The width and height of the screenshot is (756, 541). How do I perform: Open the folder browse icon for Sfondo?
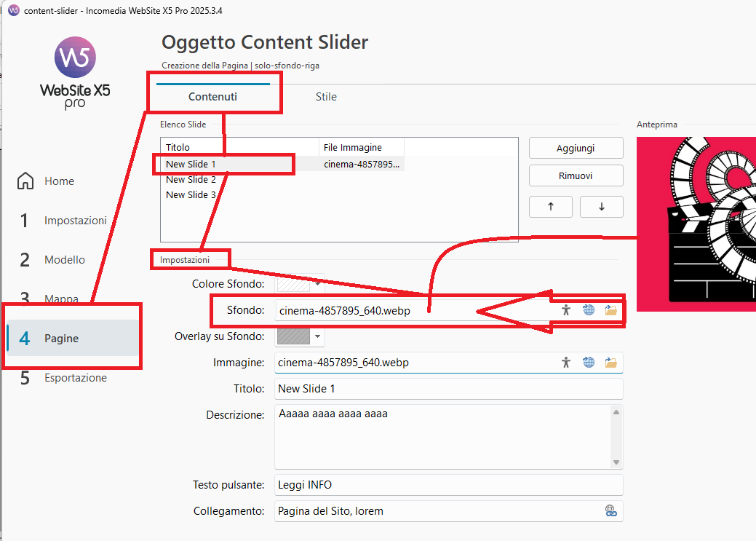610,310
